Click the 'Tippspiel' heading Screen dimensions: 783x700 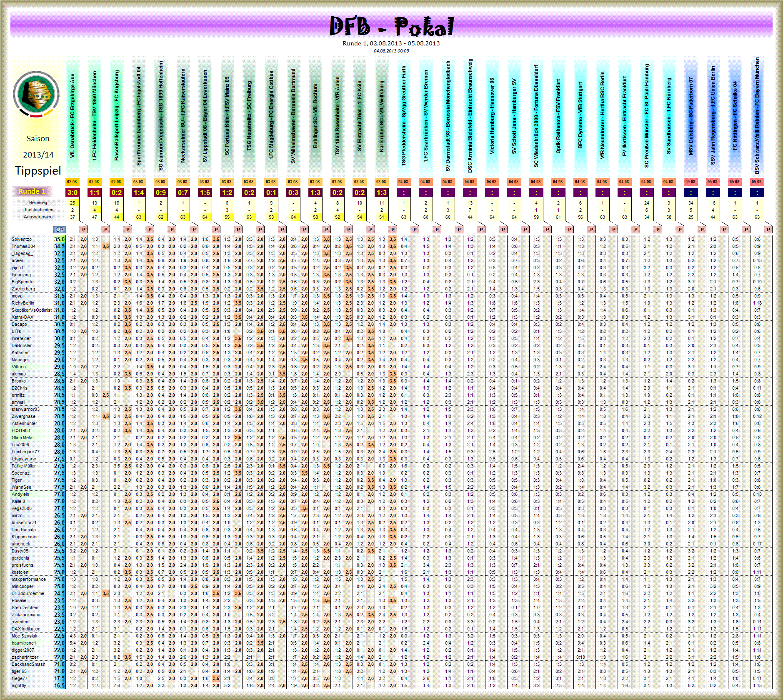coord(38,171)
